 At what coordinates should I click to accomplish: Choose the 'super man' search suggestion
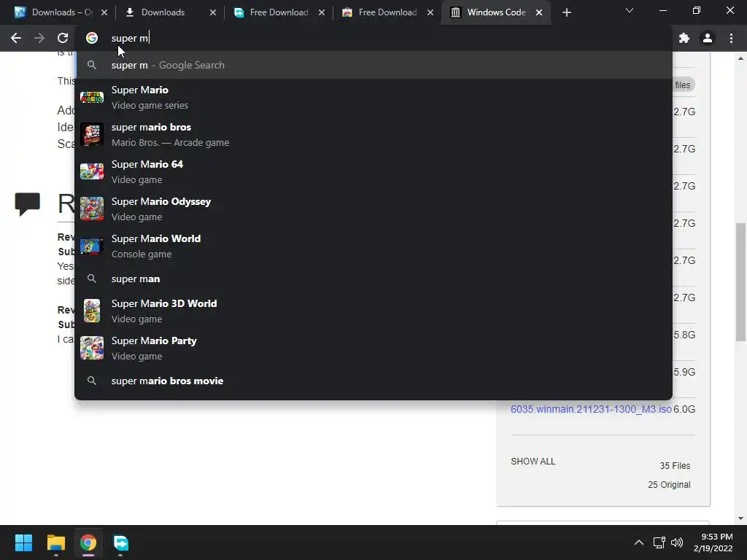click(x=373, y=279)
